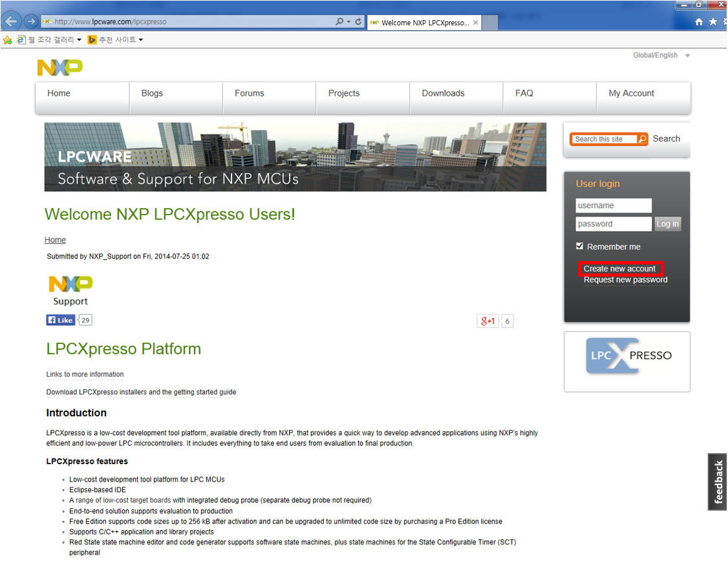Click the Google +1 count 6

(508, 321)
